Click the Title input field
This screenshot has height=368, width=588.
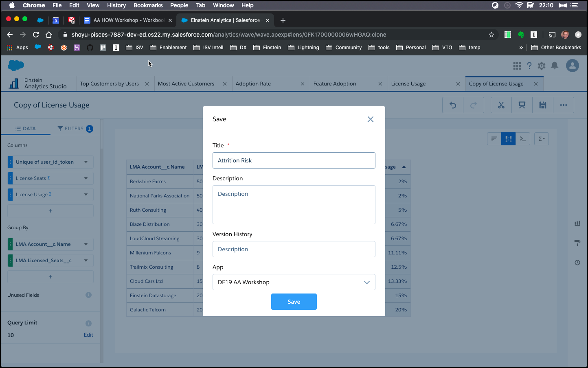pos(294,160)
